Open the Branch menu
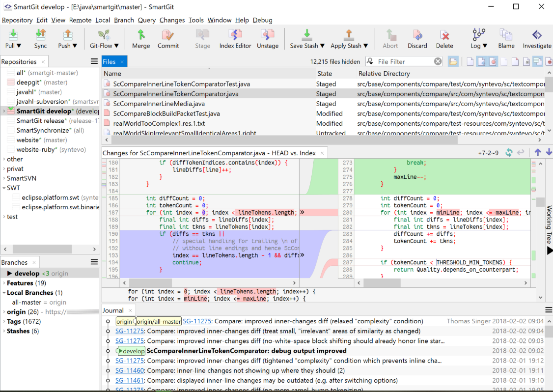 tap(124, 20)
